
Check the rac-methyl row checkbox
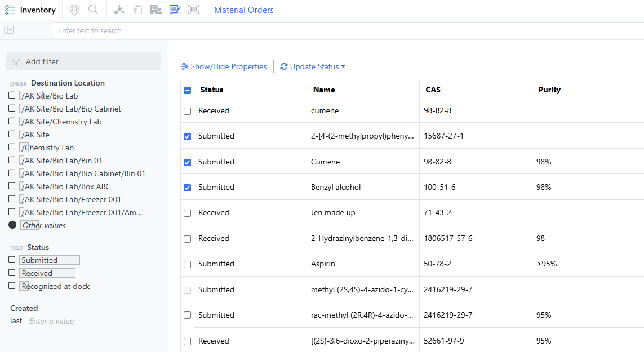187,315
